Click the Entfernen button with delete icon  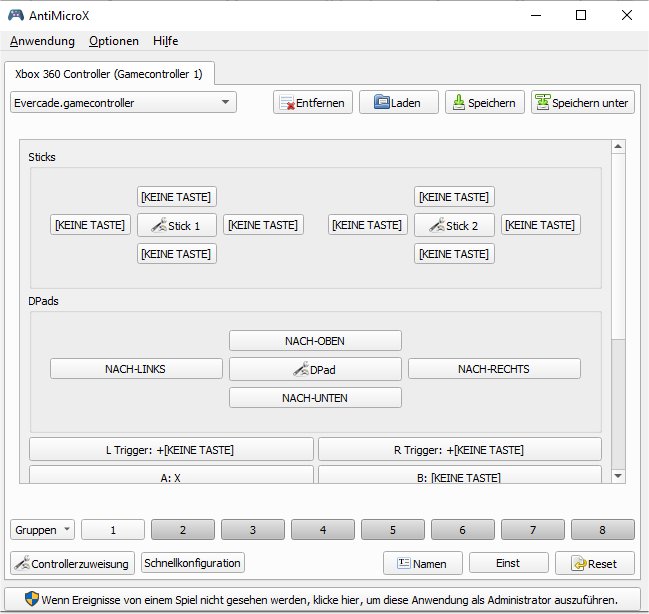click(x=312, y=103)
